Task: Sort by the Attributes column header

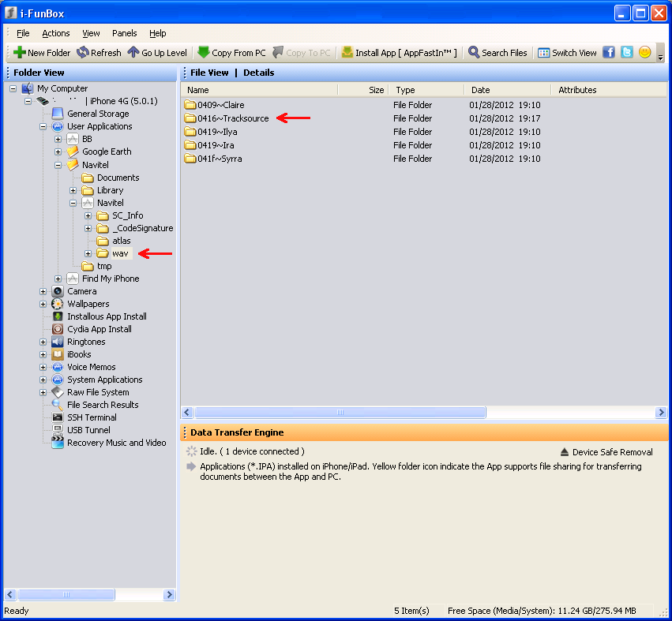Action: tap(609, 90)
